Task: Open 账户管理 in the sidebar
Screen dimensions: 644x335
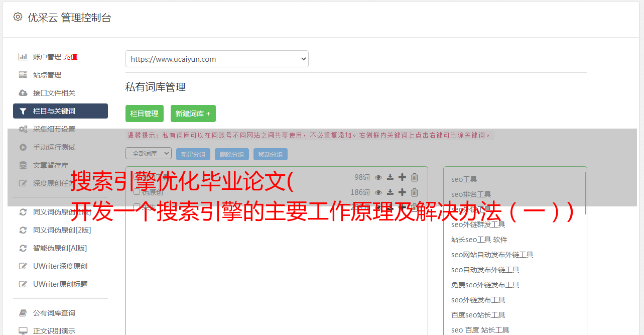Action: coord(47,57)
